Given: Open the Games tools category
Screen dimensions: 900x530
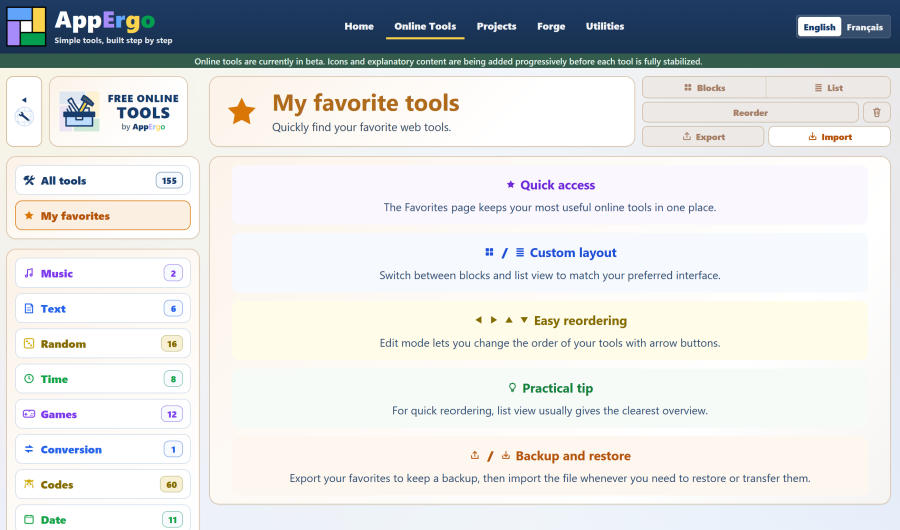Looking at the screenshot, I should tap(103, 414).
